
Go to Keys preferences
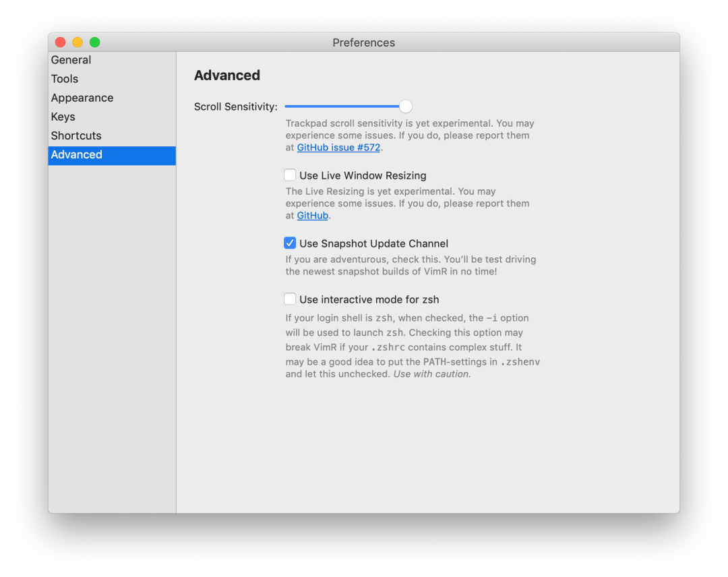click(x=112, y=117)
